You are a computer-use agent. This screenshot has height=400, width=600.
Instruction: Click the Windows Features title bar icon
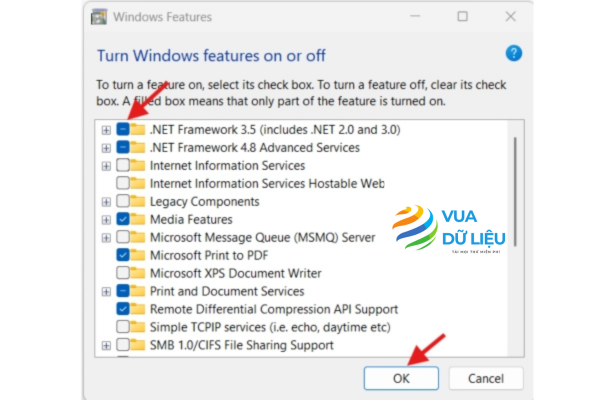[97, 17]
